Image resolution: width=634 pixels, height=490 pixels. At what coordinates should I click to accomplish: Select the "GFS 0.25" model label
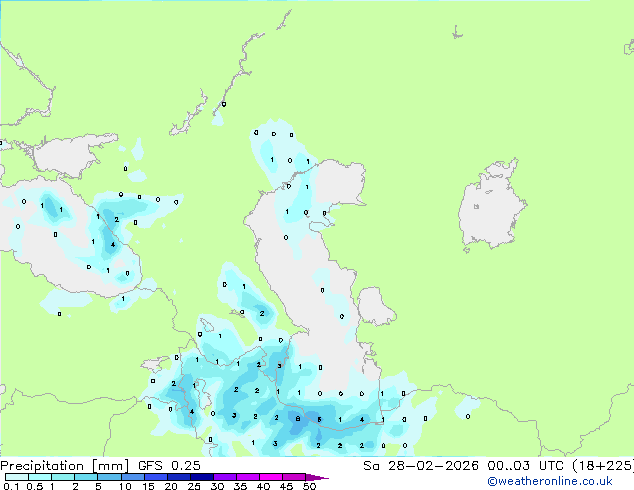169,466
